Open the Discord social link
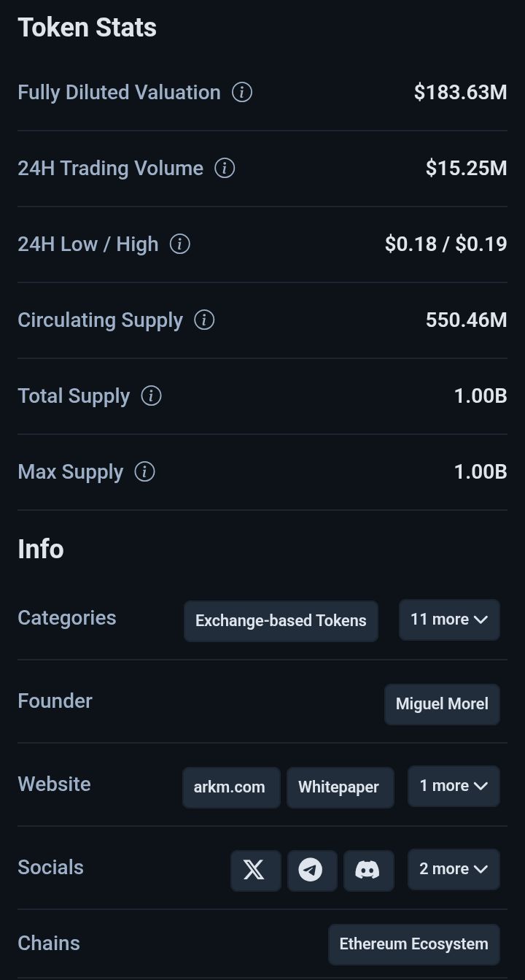This screenshot has height=980, width=525. coord(367,870)
